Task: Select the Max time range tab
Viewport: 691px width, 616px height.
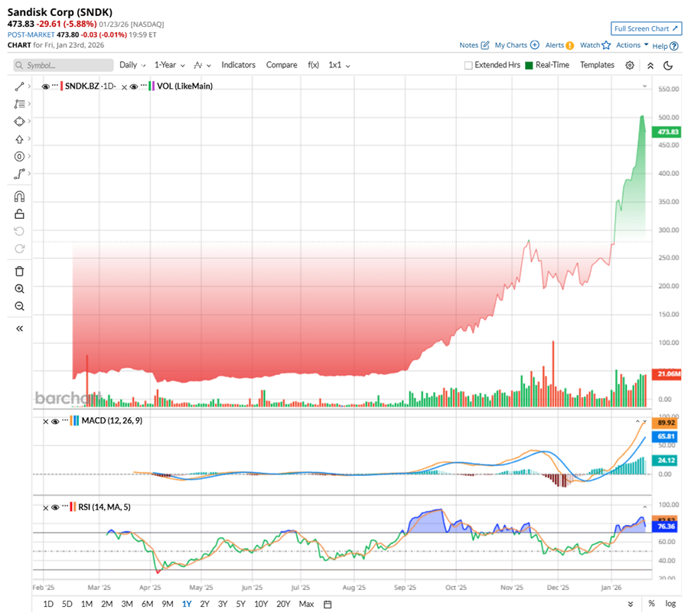Action: tap(306, 604)
